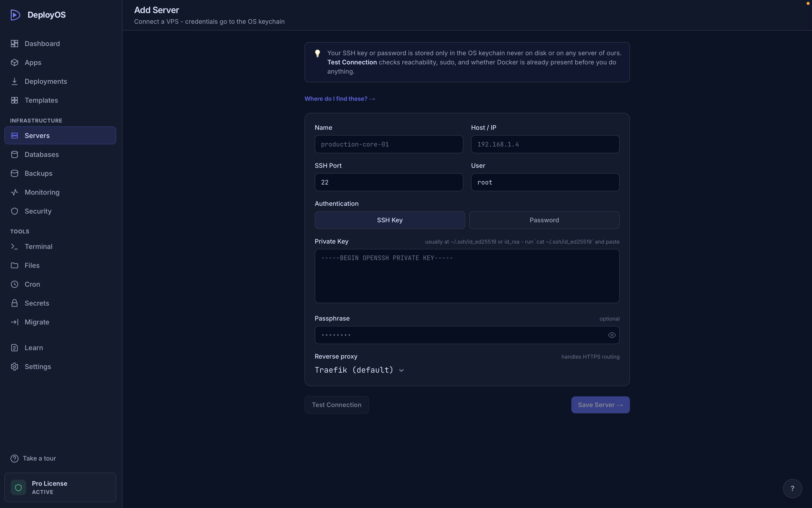Focus the Name input field
812x508 pixels.
(389, 144)
